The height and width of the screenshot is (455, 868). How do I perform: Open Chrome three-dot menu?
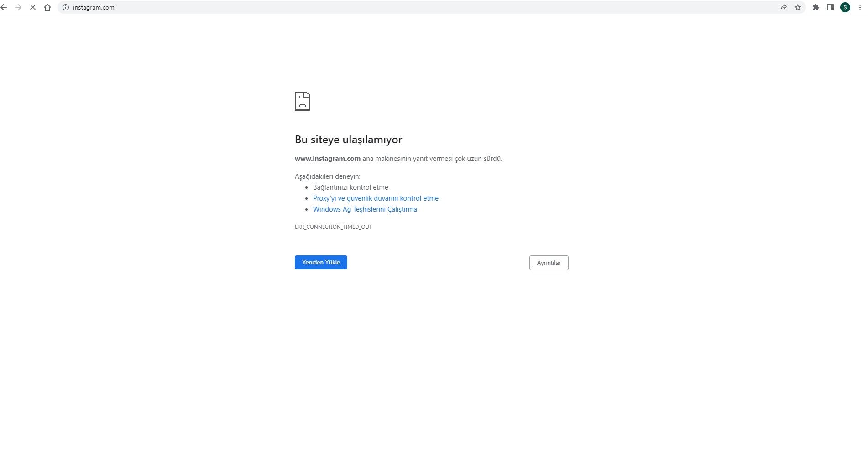pos(860,7)
